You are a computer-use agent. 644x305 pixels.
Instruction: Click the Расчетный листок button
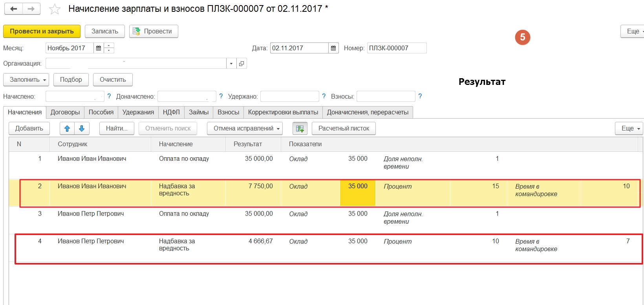tap(344, 129)
